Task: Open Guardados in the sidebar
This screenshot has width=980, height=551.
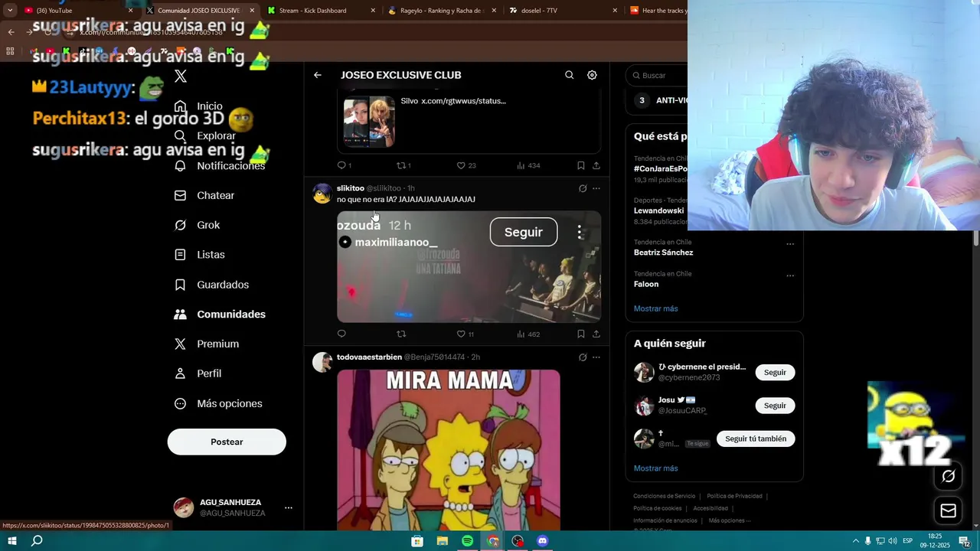Action: coord(211,285)
